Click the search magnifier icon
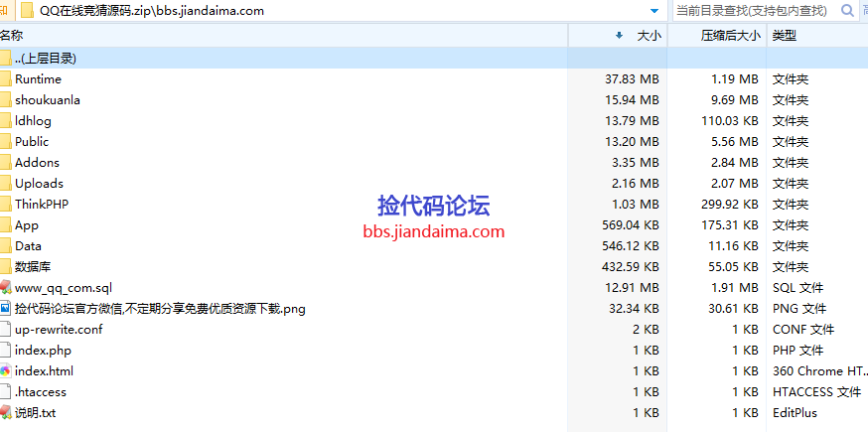Viewport: 868px width, 432px height. pos(847,11)
